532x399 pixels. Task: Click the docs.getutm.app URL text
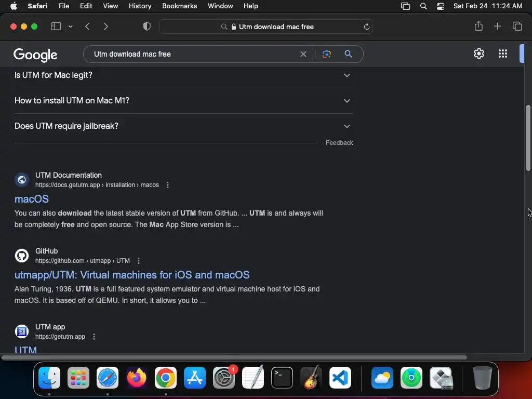click(97, 185)
